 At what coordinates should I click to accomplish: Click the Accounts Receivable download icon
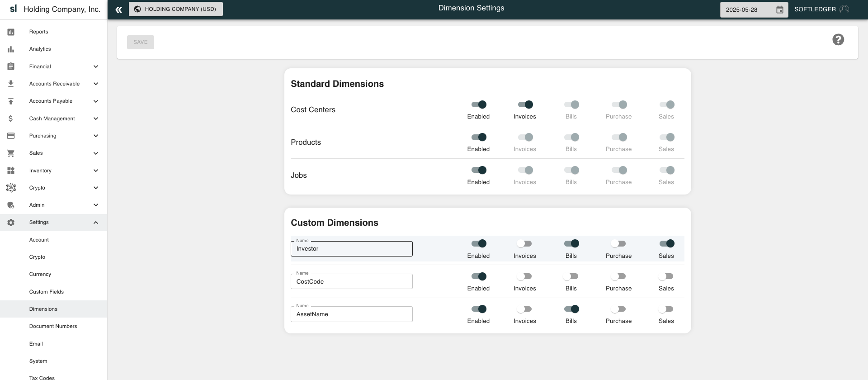[x=11, y=84]
